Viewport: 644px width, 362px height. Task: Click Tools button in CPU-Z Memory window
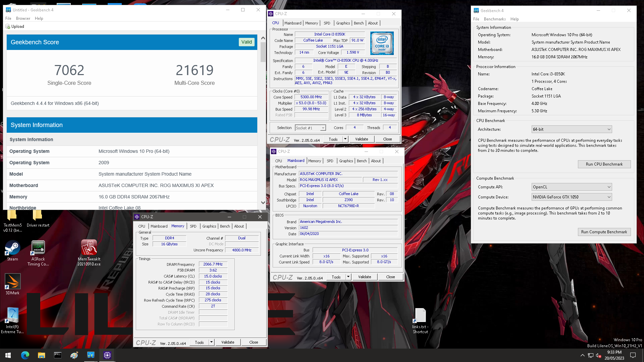coord(199,342)
